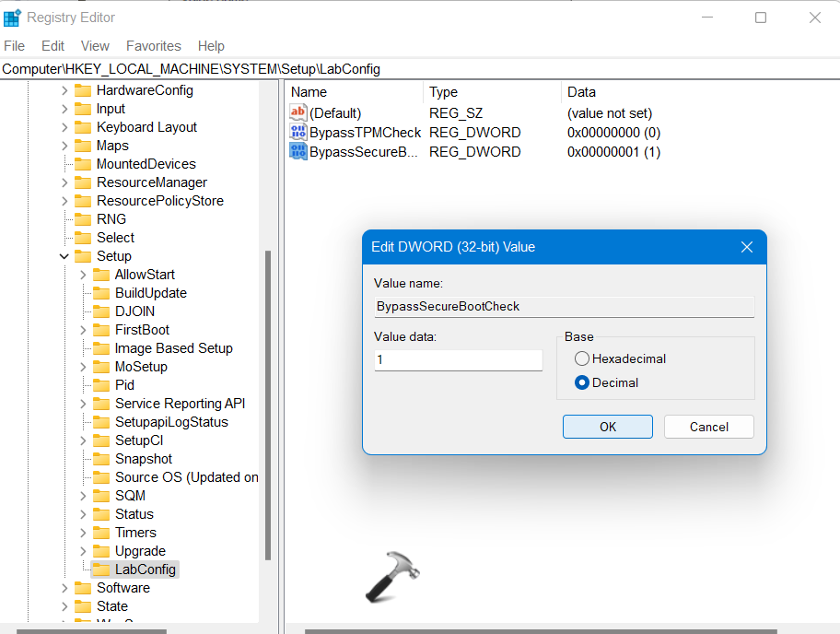This screenshot has width=840, height=634.
Task: Click the MountedDevices folder icon
Action: coord(83,164)
